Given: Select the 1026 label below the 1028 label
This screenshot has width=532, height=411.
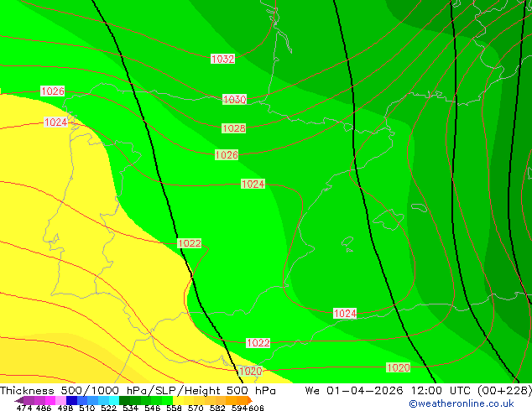Looking at the screenshot, I should tap(227, 155).
